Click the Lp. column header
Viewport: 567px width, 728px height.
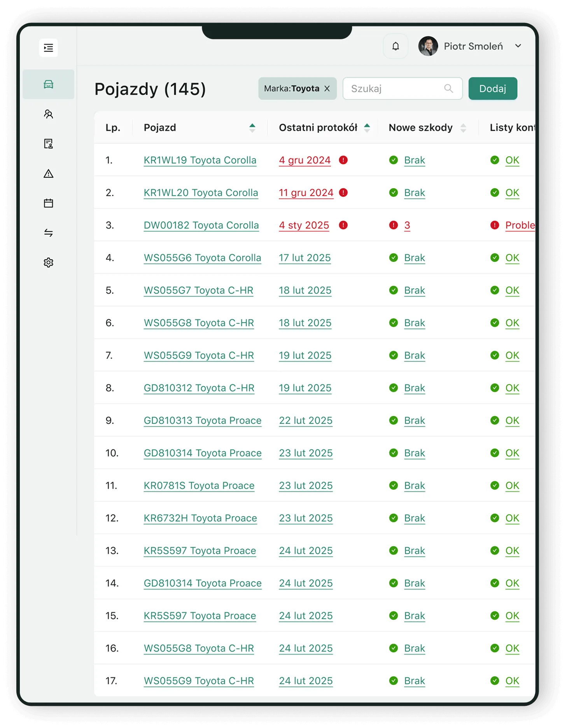(x=113, y=128)
